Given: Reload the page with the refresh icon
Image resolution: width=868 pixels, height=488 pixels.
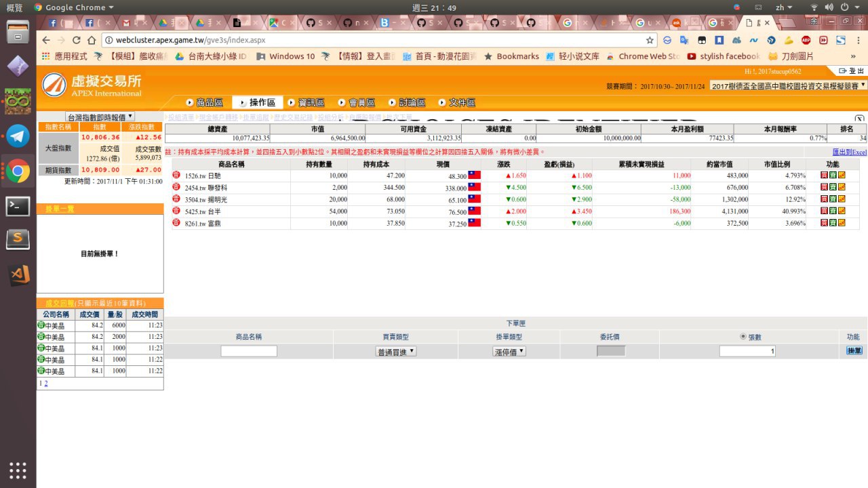Looking at the screenshot, I should pyautogui.click(x=76, y=40).
